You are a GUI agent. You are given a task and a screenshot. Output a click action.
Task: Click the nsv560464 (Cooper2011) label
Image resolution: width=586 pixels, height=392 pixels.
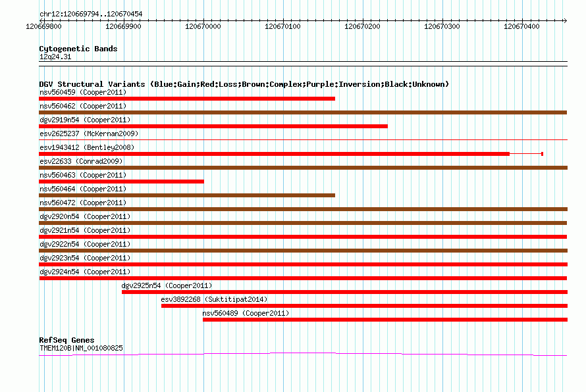pos(83,189)
